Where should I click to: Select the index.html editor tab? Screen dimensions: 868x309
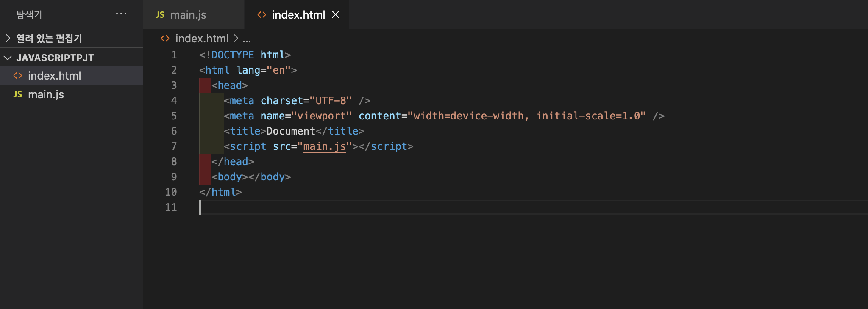click(x=297, y=15)
